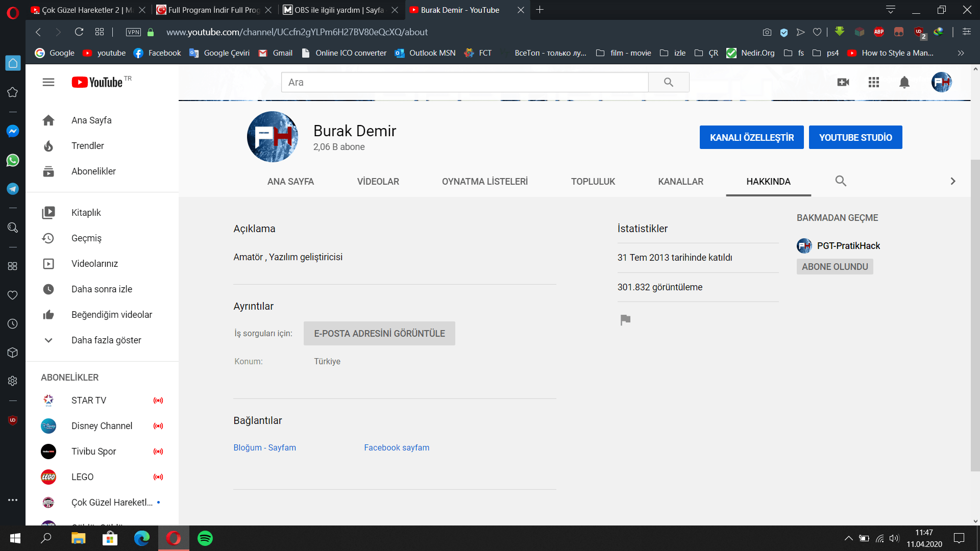Open Opera sidebar three-dots menu

(x=13, y=500)
